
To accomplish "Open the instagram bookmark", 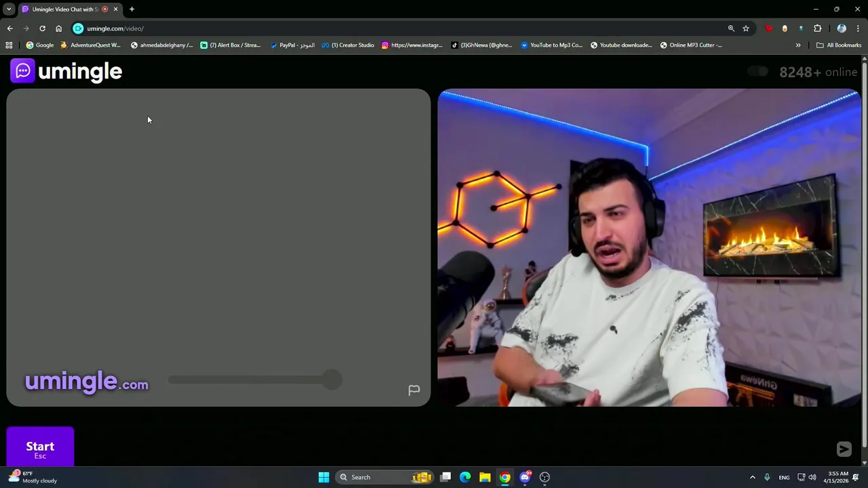I will pyautogui.click(x=412, y=45).
